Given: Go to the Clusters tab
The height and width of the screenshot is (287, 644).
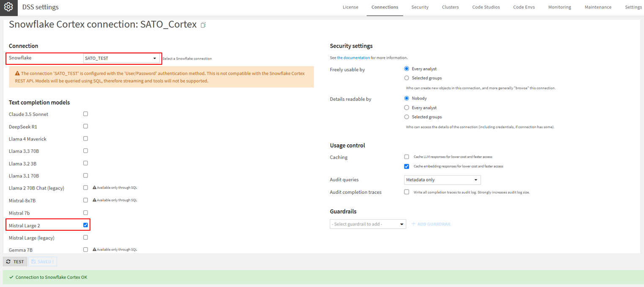Looking at the screenshot, I should [x=450, y=7].
